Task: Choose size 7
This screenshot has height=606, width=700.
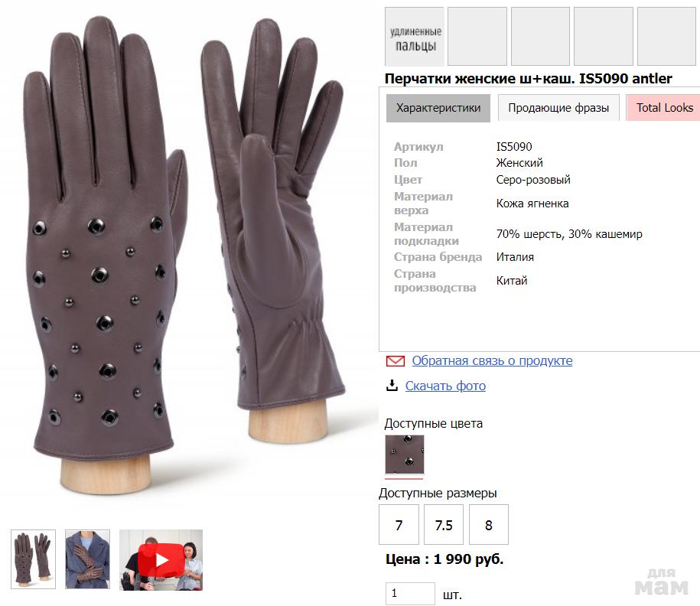Action: 399,525
